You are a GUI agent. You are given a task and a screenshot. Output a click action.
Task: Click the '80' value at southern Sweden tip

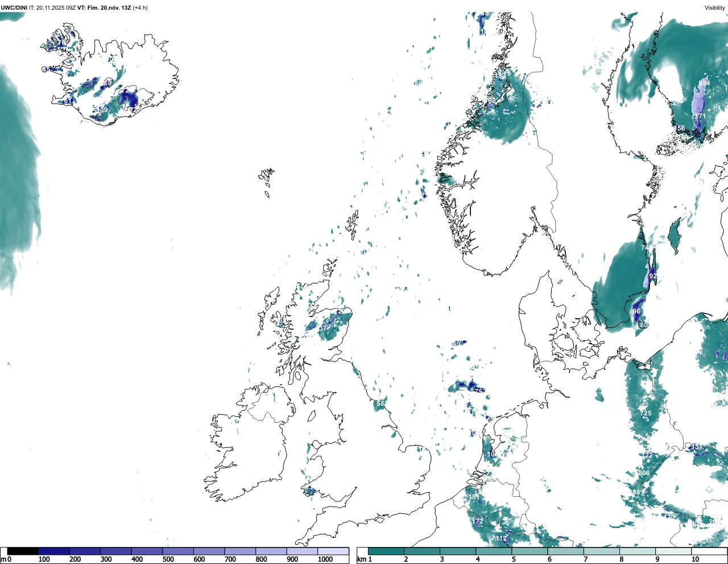(x=644, y=325)
